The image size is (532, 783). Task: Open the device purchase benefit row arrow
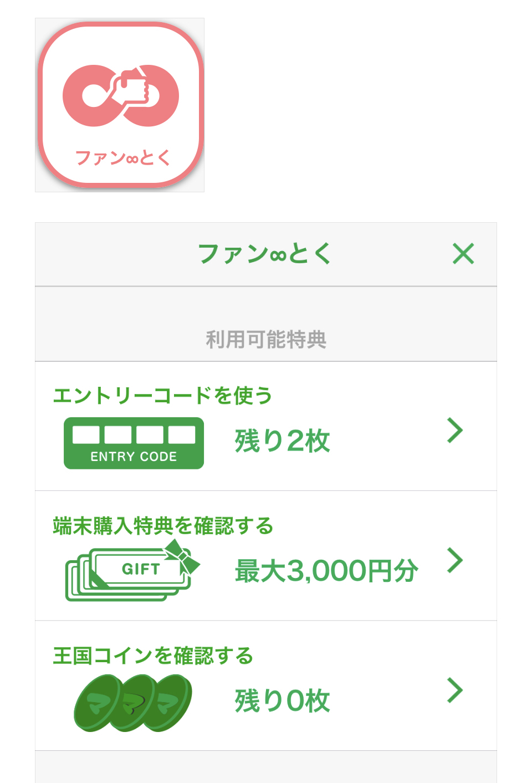(455, 560)
